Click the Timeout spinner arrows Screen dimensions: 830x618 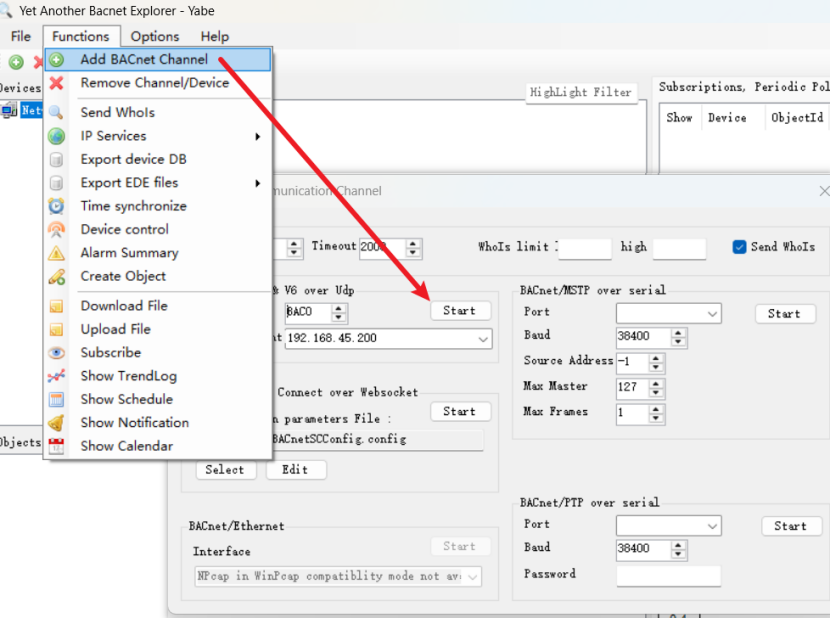(413, 248)
